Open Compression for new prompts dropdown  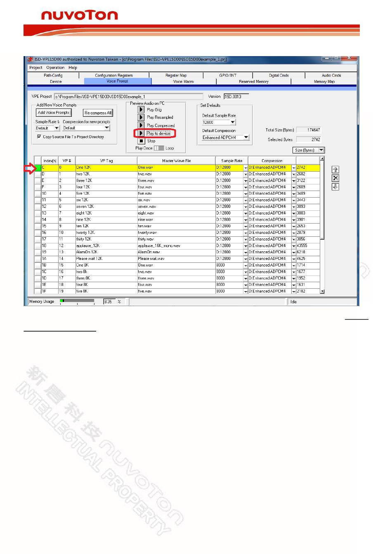click(107, 128)
